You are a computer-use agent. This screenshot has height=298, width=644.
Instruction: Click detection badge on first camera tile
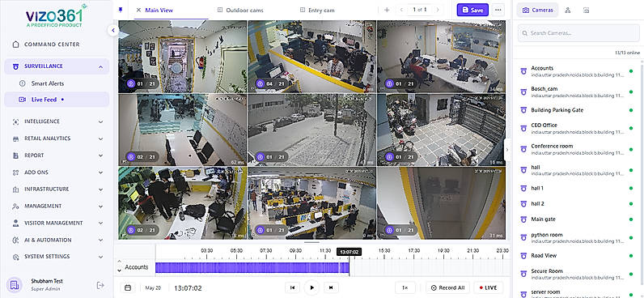(142, 84)
